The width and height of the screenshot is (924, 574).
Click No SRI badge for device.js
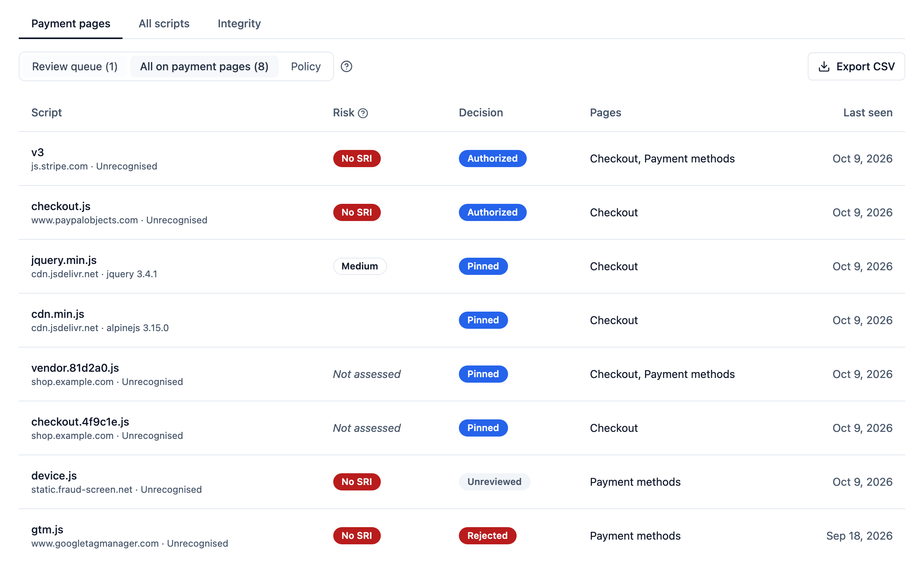[x=357, y=482]
